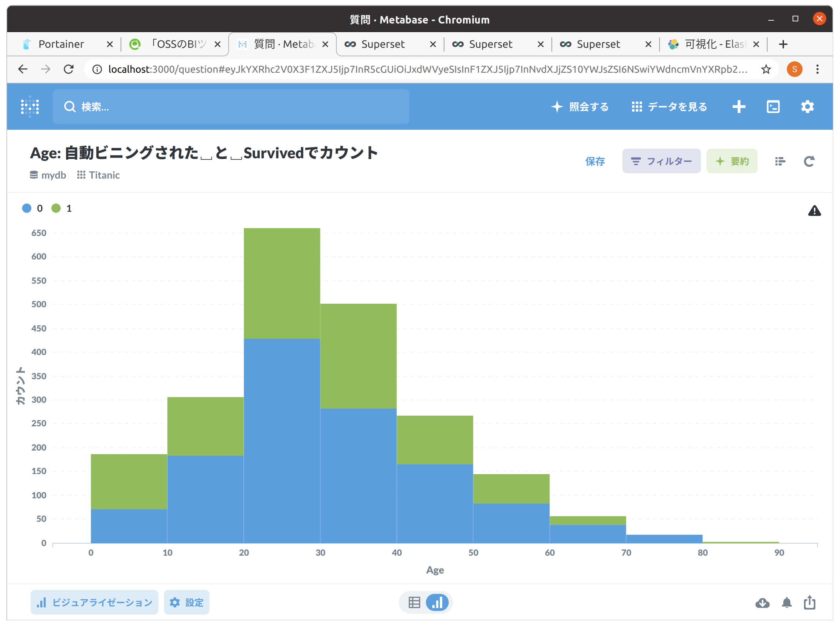Screen dimensions: 840x627
Task: Download results with cloud download icon
Action: [762, 603]
